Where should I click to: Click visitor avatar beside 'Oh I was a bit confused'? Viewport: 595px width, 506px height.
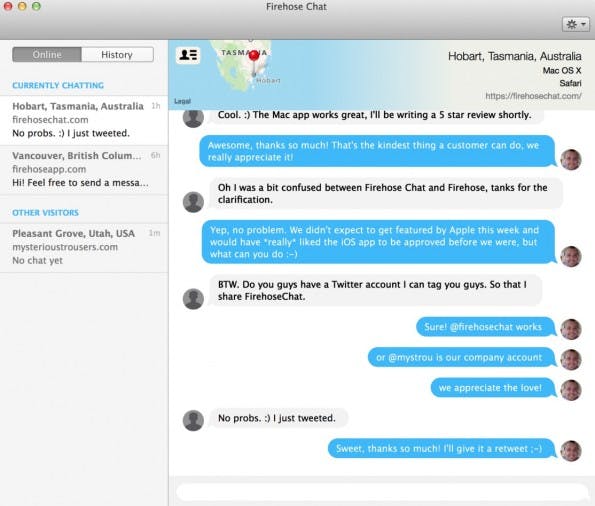193,202
